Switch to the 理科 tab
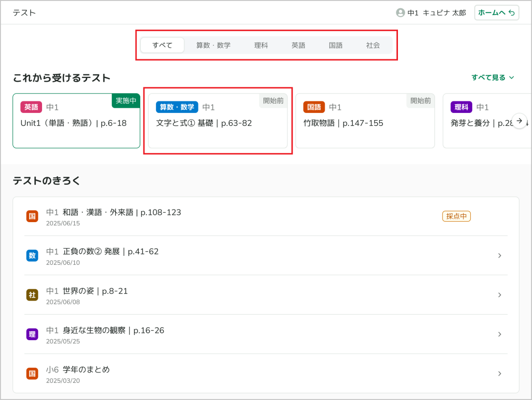 (x=261, y=45)
